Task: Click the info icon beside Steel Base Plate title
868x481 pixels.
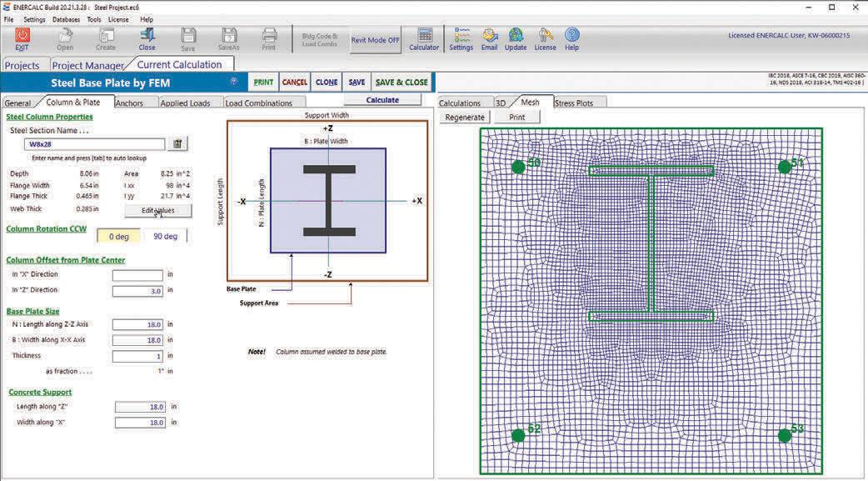Action: 233,82
